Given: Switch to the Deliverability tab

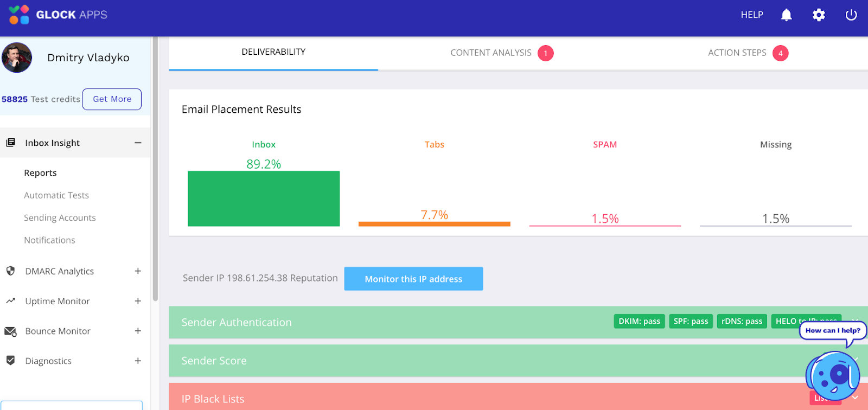Looking at the screenshot, I should click(x=273, y=52).
